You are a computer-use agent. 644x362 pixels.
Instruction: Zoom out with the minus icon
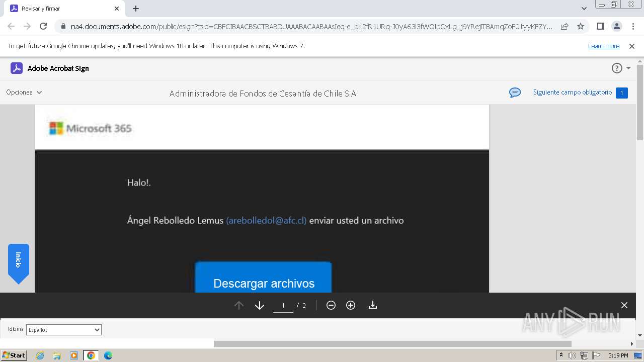pos(331,305)
